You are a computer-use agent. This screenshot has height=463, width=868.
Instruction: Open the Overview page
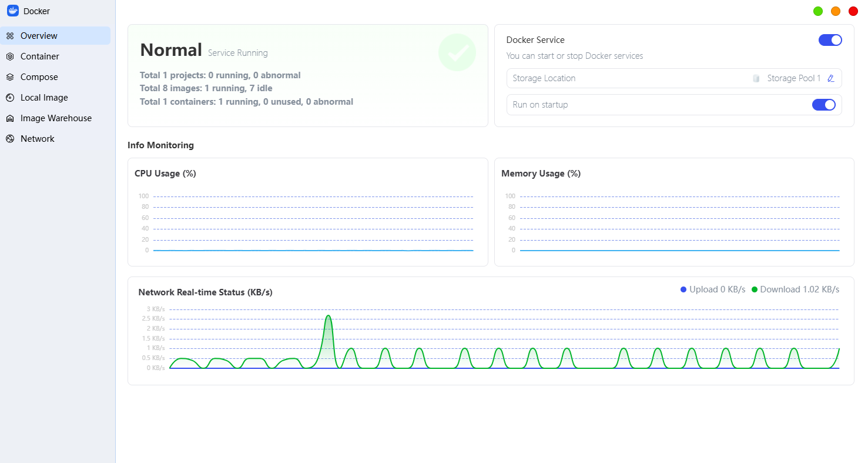(x=55, y=35)
